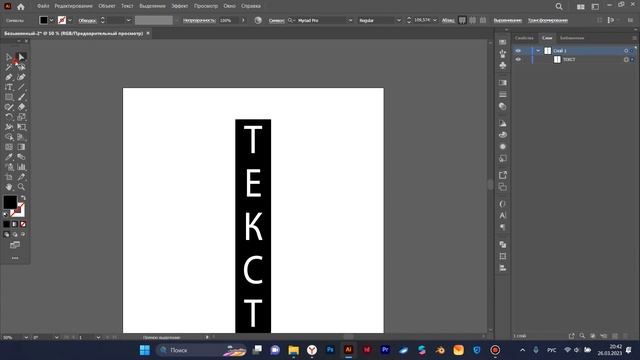The image size is (640, 360).
Task: Open the Объект menu
Action: 107,6
